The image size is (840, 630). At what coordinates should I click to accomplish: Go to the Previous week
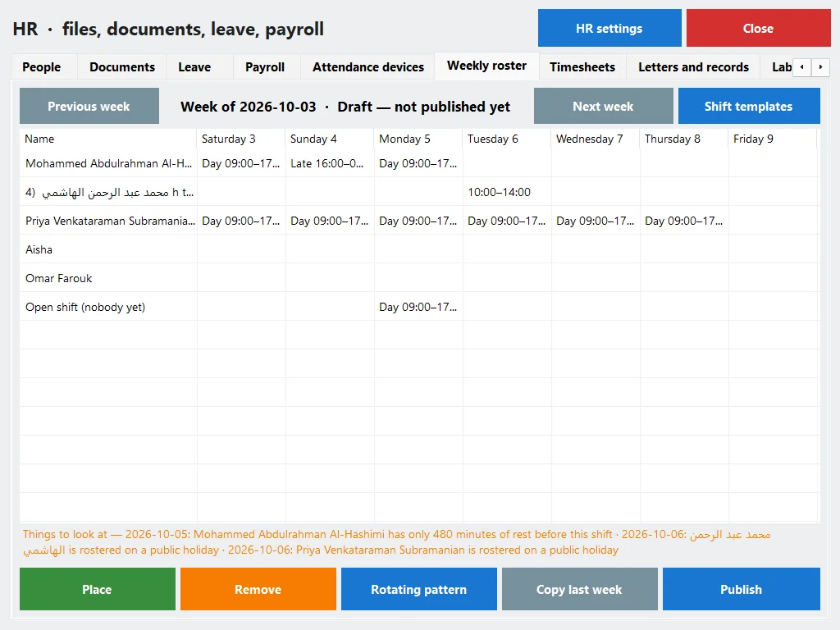tap(89, 106)
